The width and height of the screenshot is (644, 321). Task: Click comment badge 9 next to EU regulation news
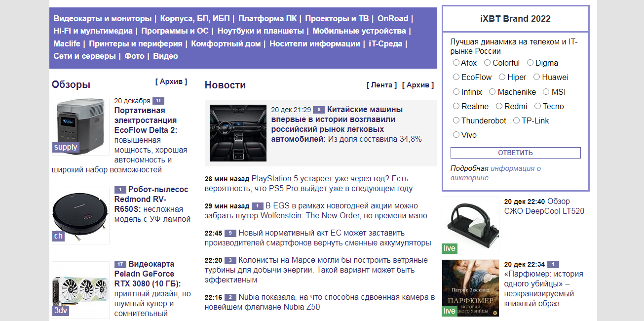point(230,233)
